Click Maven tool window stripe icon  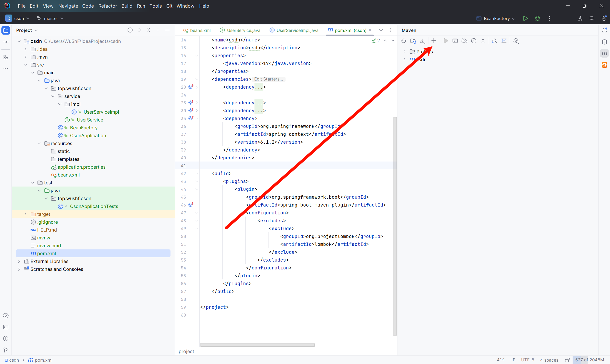(x=604, y=53)
